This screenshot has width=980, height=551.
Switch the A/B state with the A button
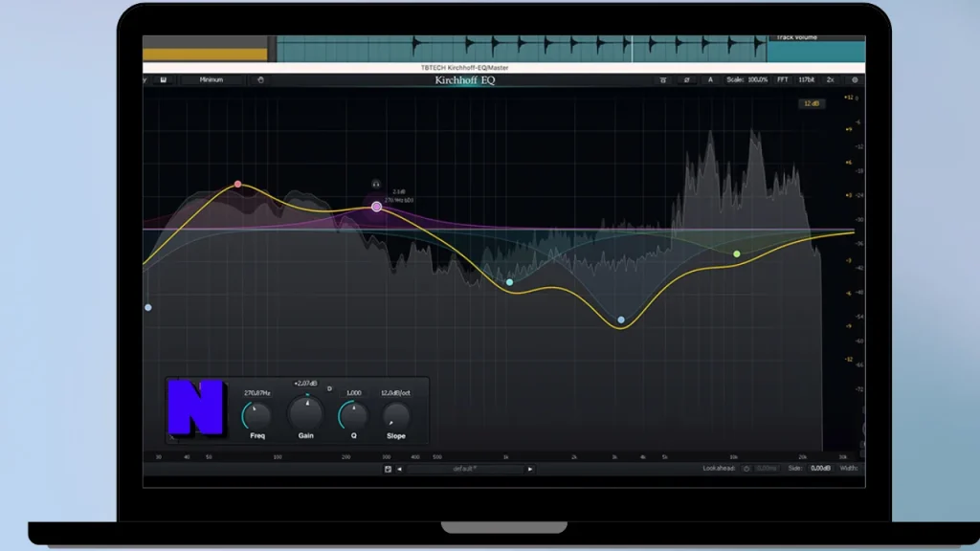click(x=710, y=80)
